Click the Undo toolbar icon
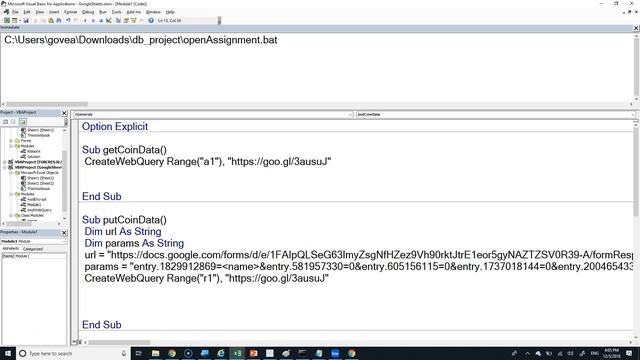Viewport: 640px width, 360px height. click(x=68, y=20)
